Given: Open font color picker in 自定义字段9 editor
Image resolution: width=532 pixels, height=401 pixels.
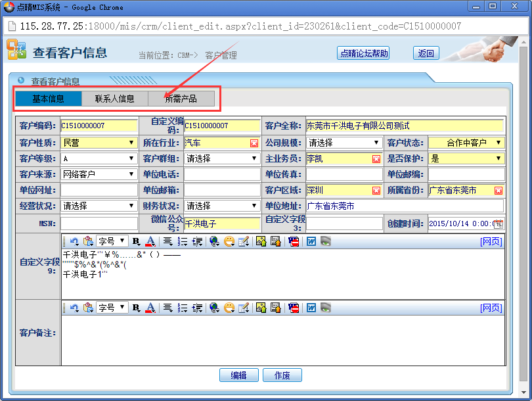Looking at the screenshot, I should point(150,241).
